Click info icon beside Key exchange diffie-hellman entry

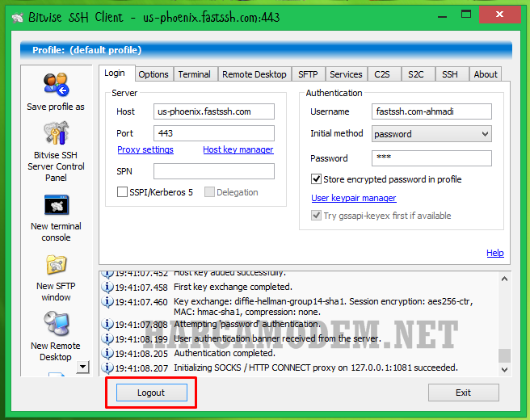[107, 301]
